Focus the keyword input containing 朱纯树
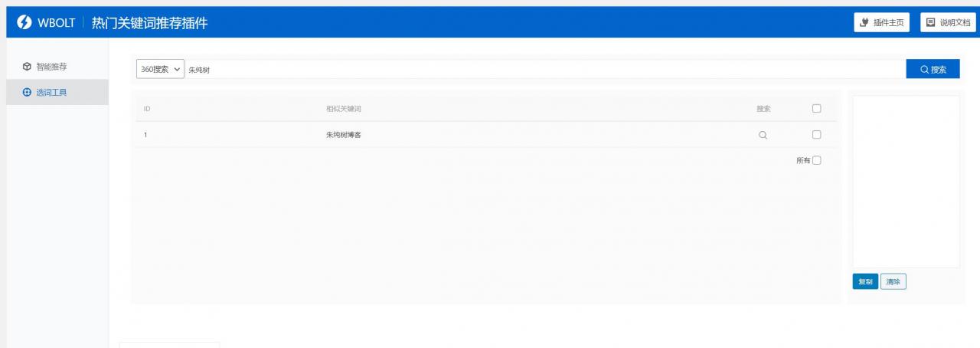Viewport: 980px width, 348px height. pyautogui.click(x=544, y=70)
